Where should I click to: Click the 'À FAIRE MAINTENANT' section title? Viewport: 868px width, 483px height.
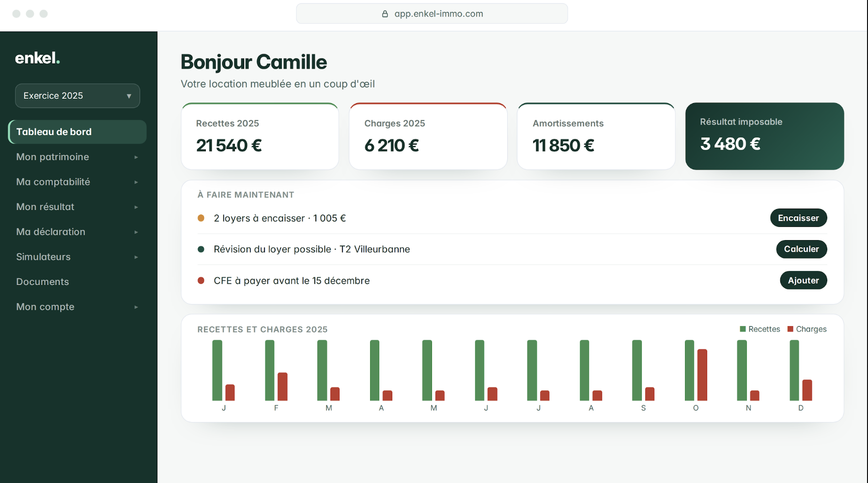tap(246, 195)
